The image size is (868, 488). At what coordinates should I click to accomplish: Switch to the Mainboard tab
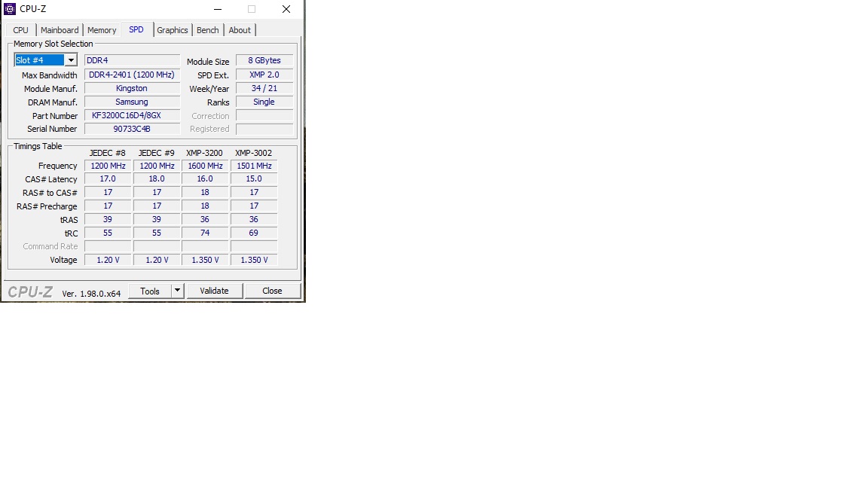[x=60, y=30]
